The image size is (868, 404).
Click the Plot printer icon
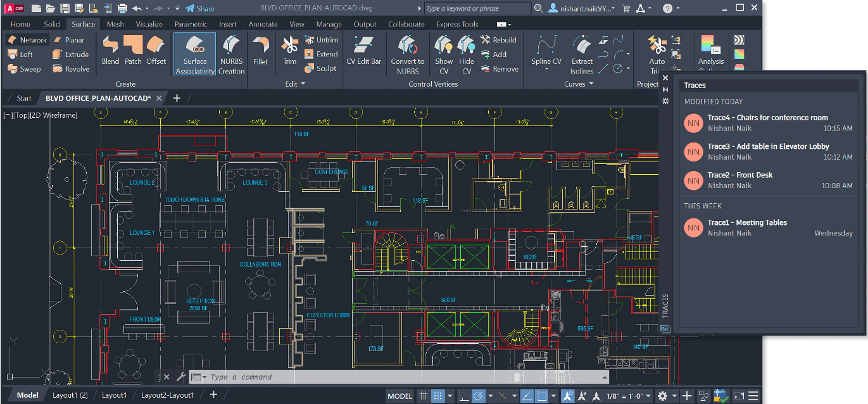(x=122, y=8)
